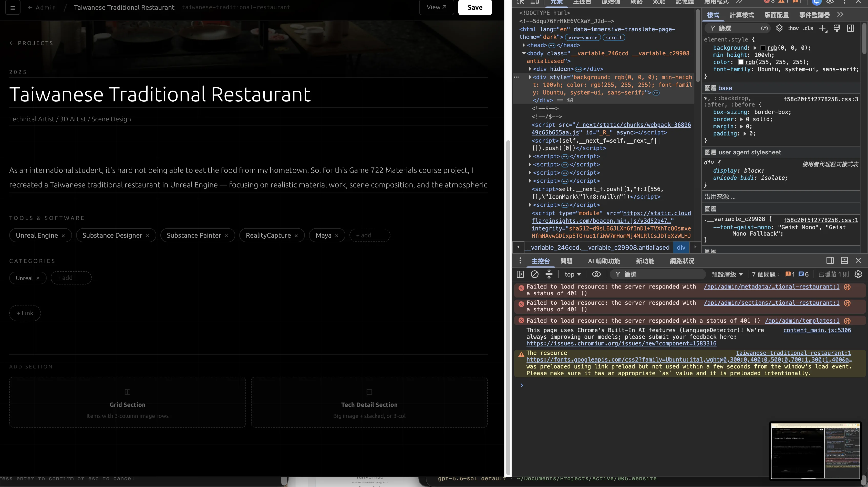Open the top JavaScript context dropdown

pos(573,274)
